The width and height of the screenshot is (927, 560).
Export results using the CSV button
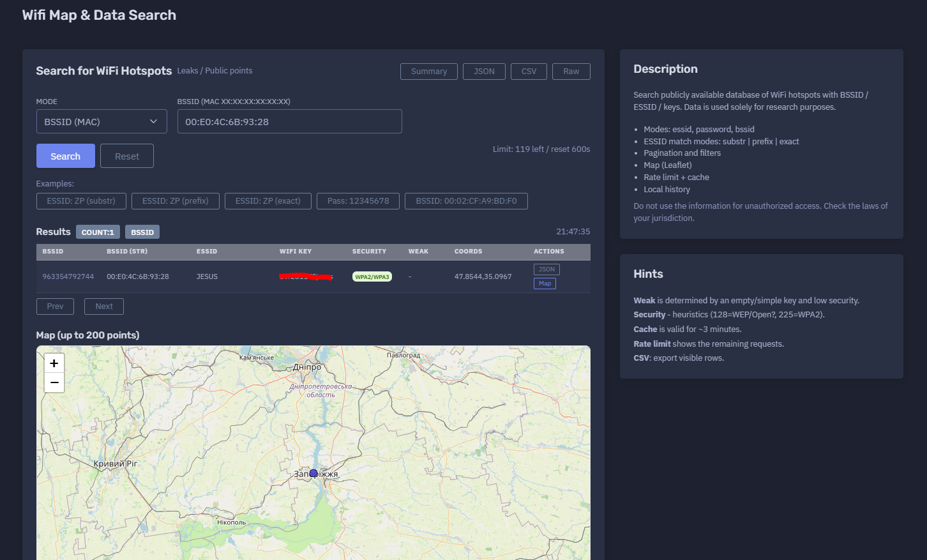point(529,72)
